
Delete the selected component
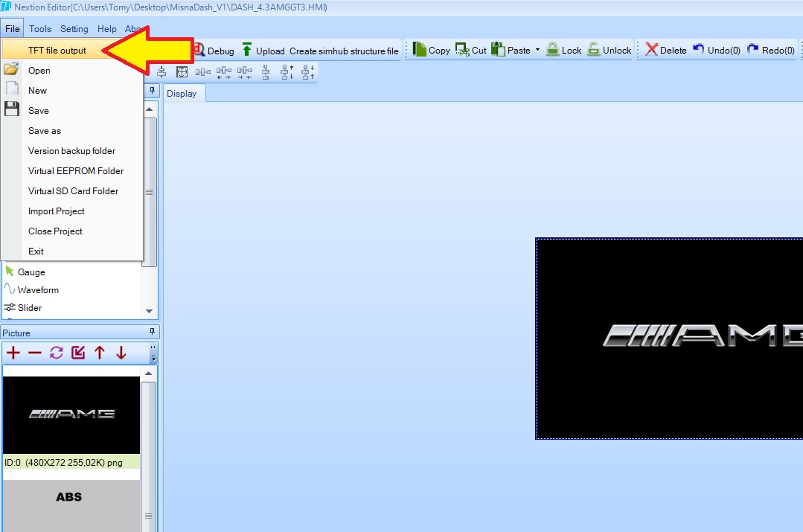coord(666,50)
